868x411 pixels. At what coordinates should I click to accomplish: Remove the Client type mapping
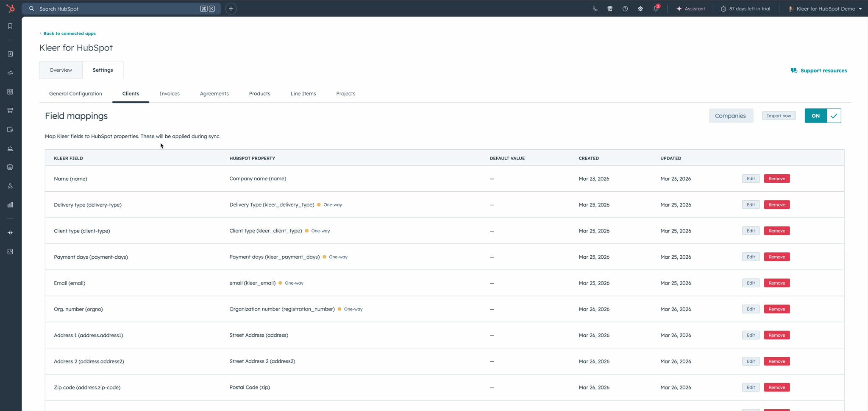777,231
